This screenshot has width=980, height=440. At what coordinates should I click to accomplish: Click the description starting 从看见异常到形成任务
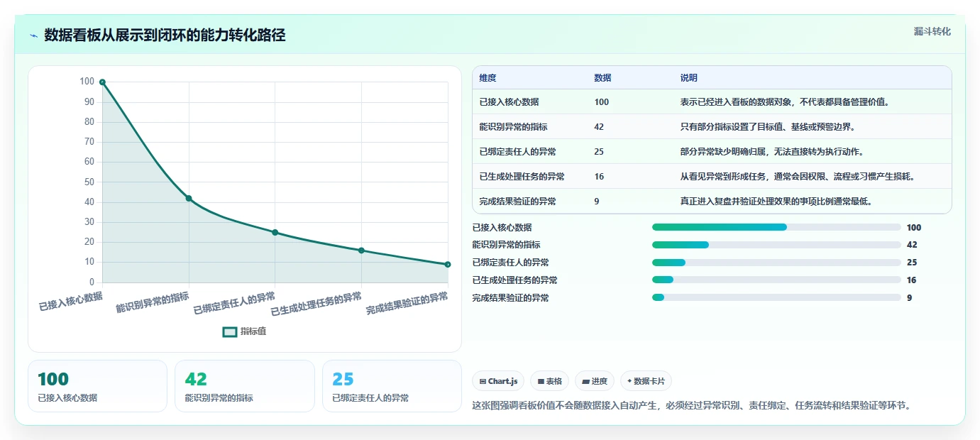coord(798,177)
